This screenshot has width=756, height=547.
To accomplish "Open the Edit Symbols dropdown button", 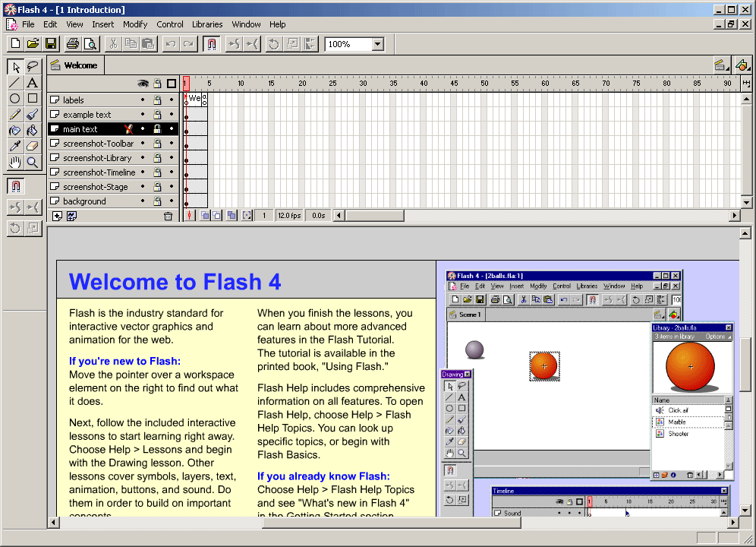I will click(x=742, y=65).
